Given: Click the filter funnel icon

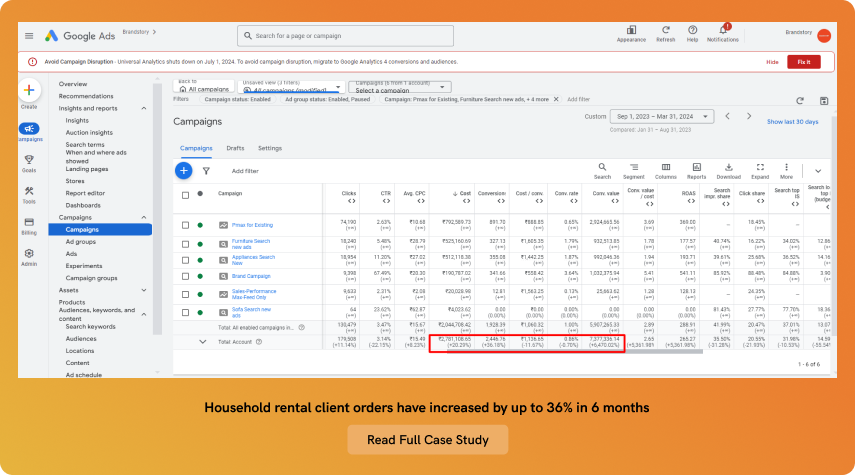Looking at the screenshot, I should point(206,171).
